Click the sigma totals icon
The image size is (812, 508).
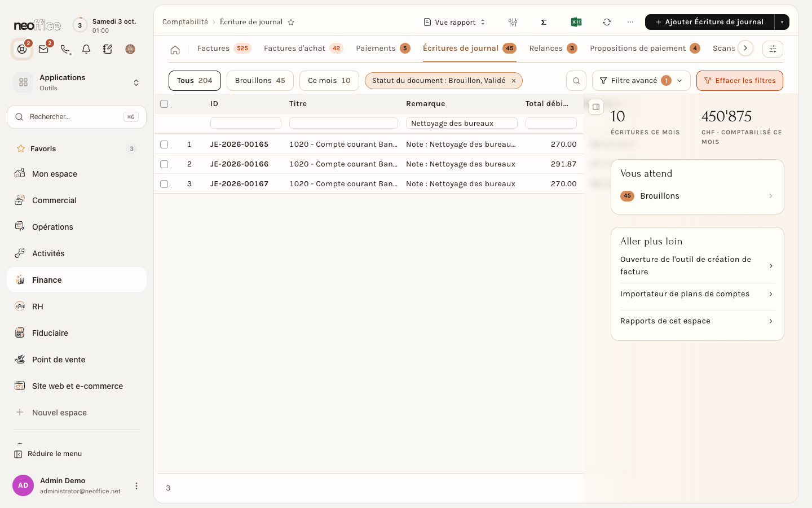tap(544, 22)
